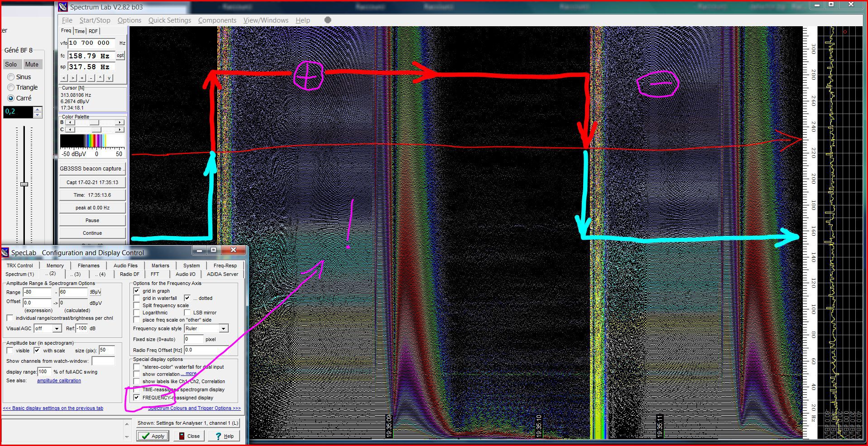The image size is (868, 446).
Task: Open the Visual AGC dropdown
Action: pos(57,328)
